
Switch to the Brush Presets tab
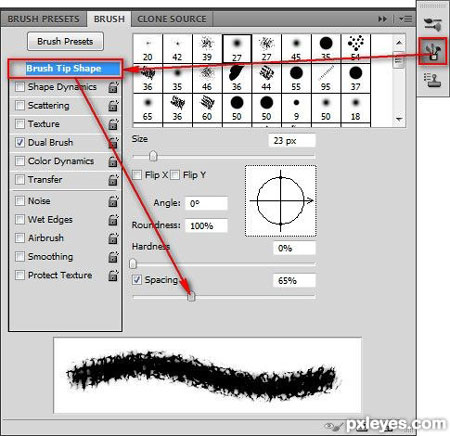[44, 19]
